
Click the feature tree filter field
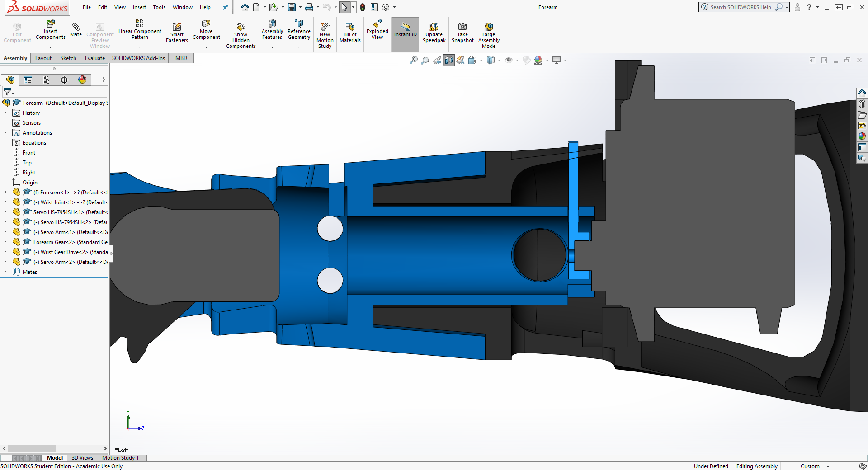click(x=55, y=92)
